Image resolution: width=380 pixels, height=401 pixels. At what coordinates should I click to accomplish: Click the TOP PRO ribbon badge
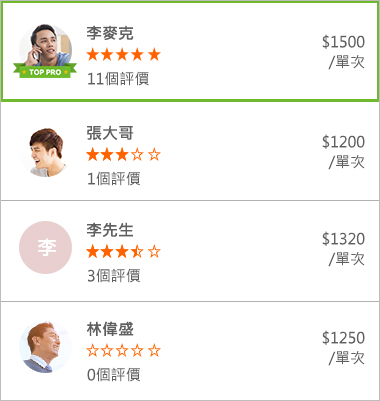45,71
